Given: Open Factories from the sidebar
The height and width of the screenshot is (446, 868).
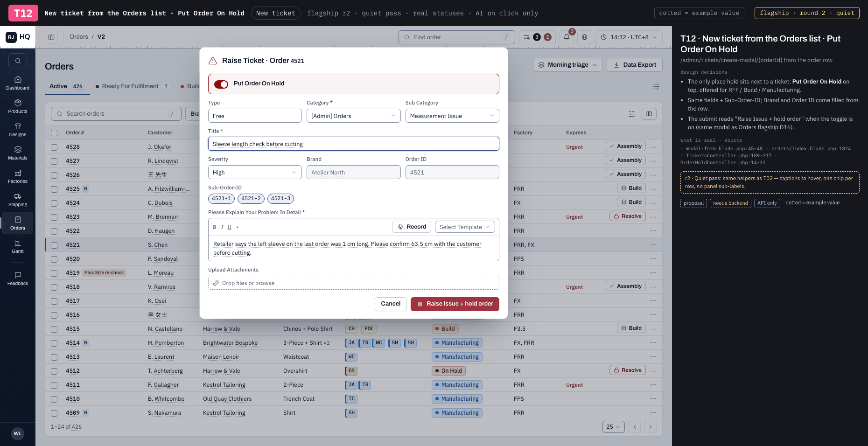Looking at the screenshot, I should (18, 176).
